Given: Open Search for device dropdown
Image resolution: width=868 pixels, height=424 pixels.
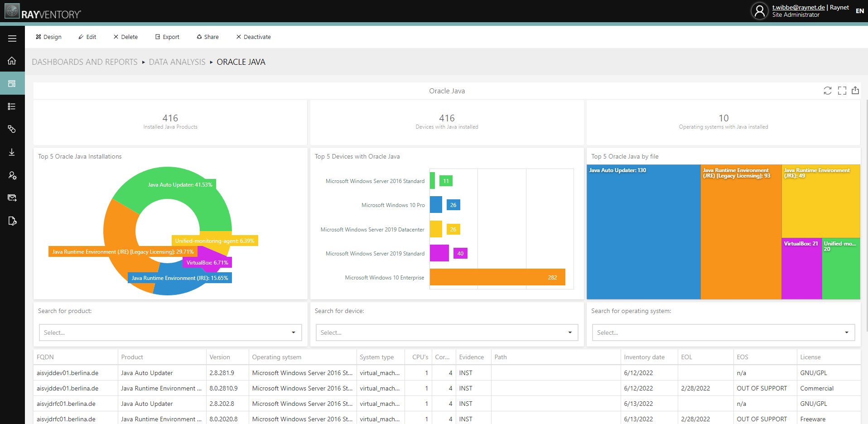Looking at the screenshot, I should pos(447,332).
